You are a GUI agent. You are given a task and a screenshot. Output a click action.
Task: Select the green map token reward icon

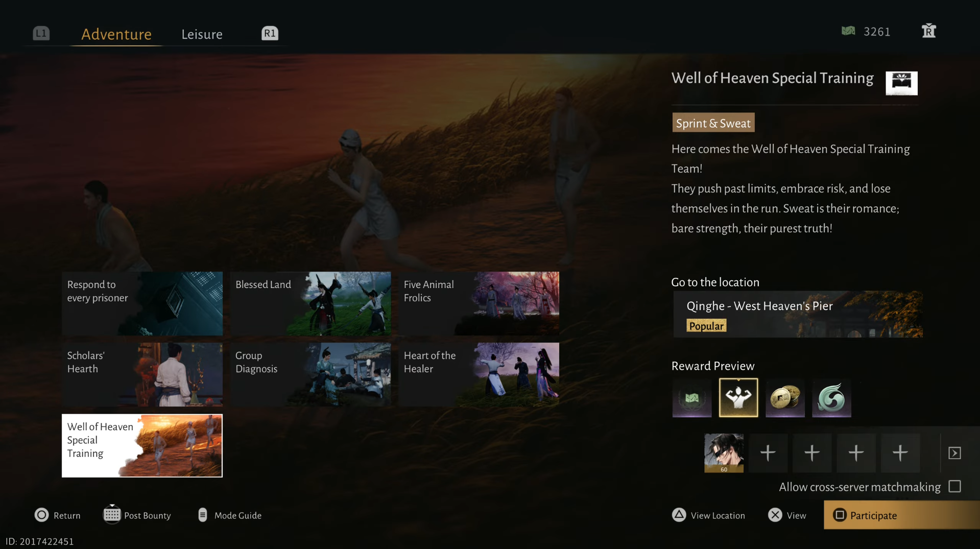691,398
